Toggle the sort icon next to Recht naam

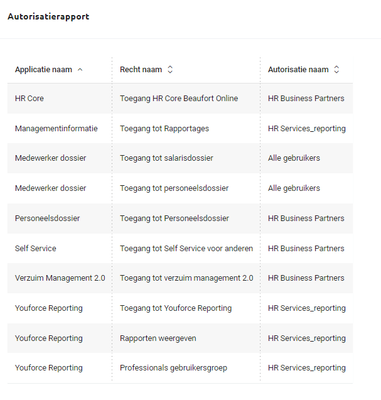pyautogui.click(x=170, y=69)
